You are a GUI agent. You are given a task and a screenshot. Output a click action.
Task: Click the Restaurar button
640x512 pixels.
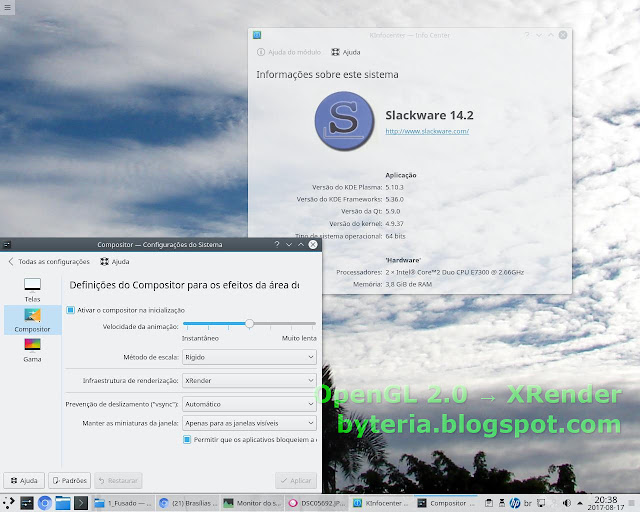pos(119,480)
